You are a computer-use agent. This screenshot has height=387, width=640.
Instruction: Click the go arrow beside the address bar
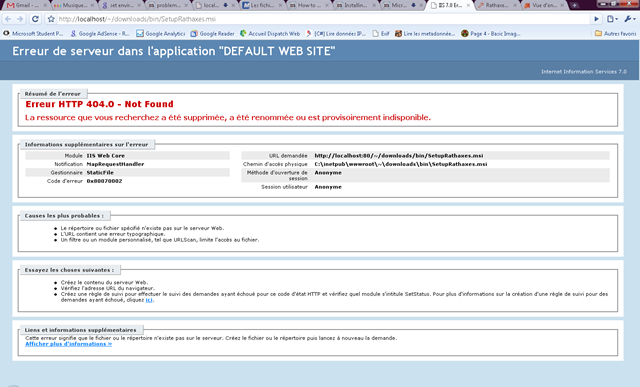click(x=596, y=19)
